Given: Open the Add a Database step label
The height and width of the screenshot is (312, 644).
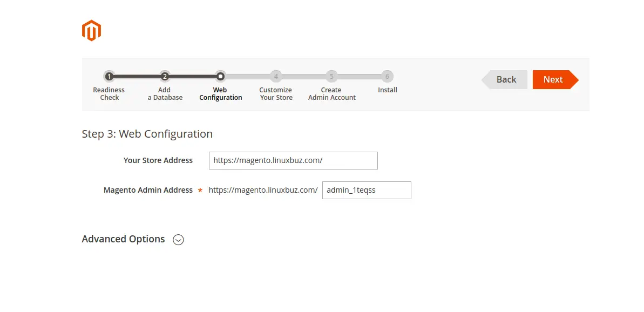Looking at the screenshot, I should tap(165, 93).
